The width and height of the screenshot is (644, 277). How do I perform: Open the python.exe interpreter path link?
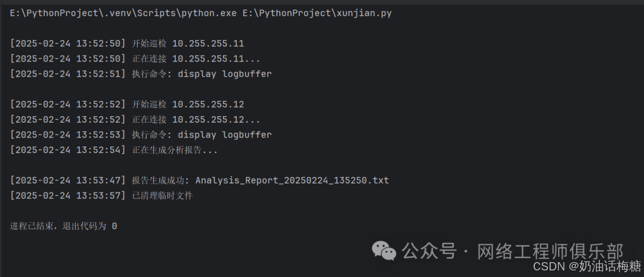point(123,13)
